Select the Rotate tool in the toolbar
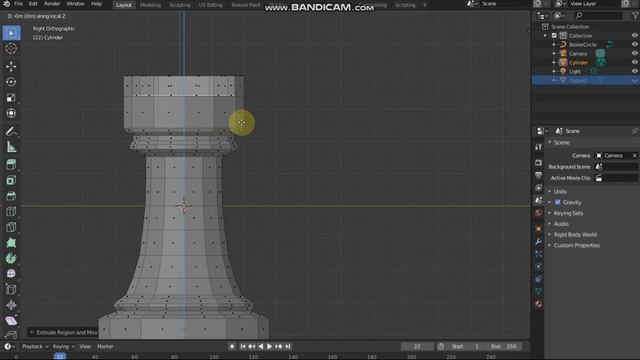 pyautogui.click(x=11, y=82)
